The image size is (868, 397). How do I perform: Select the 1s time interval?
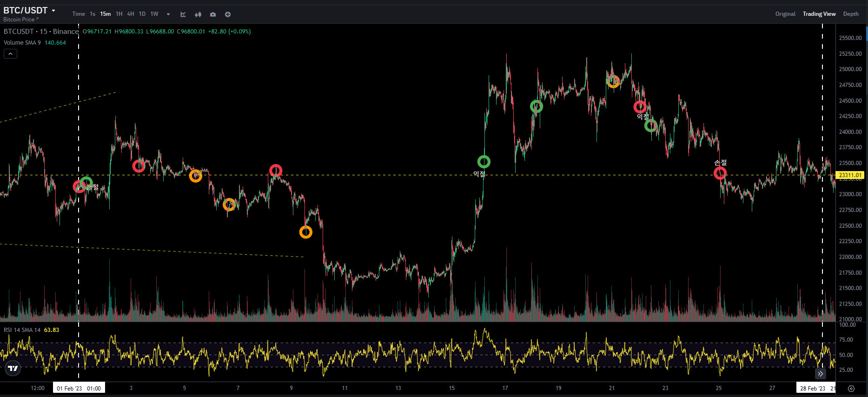click(x=93, y=14)
